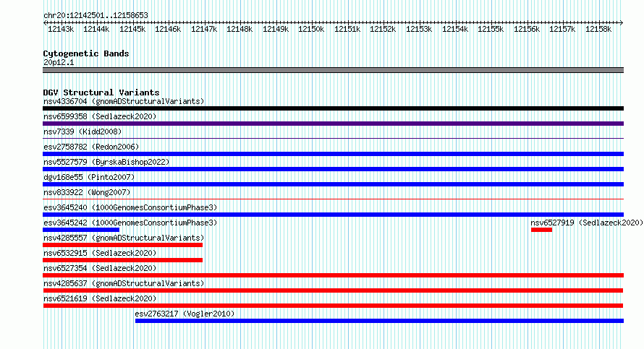Open the nsv6521619 (Sedlazeck2020) label
This screenshot has height=349, width=644.
coord(100,298)
